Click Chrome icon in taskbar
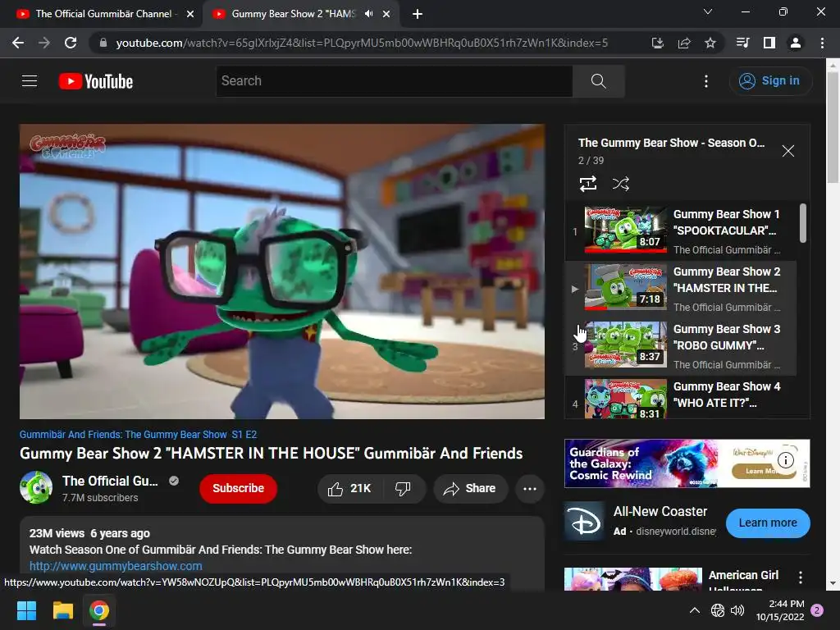 pyautogui.click(x=99, y=610)
